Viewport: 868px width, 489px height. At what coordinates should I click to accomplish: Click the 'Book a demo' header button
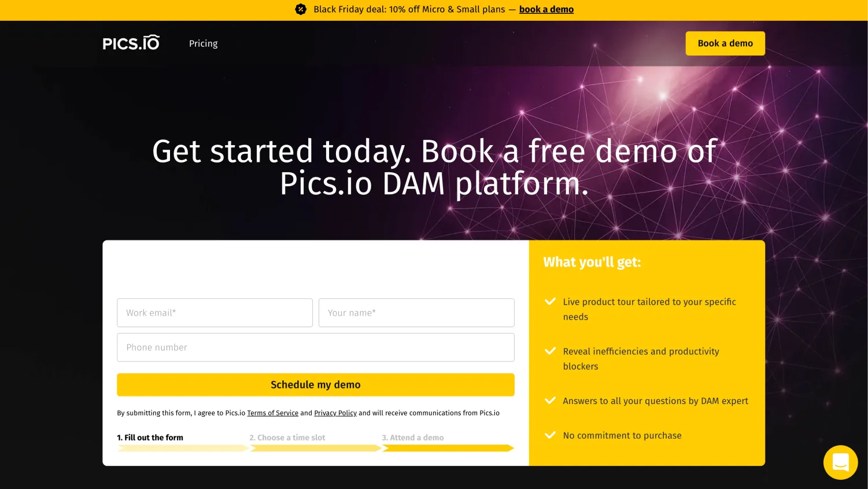click(x=725, y=43)
